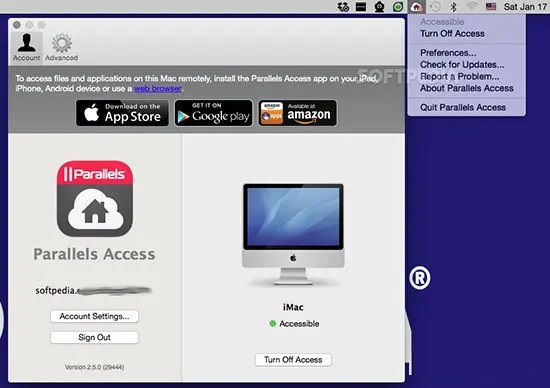Open About Parallels Access

click(466, 88)
